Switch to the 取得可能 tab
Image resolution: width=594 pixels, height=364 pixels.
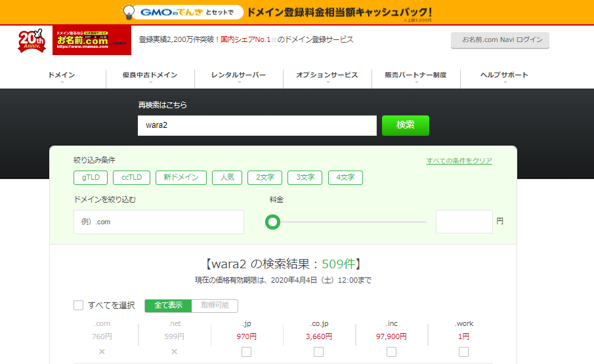pyautogui.click(x=215, y=306)
